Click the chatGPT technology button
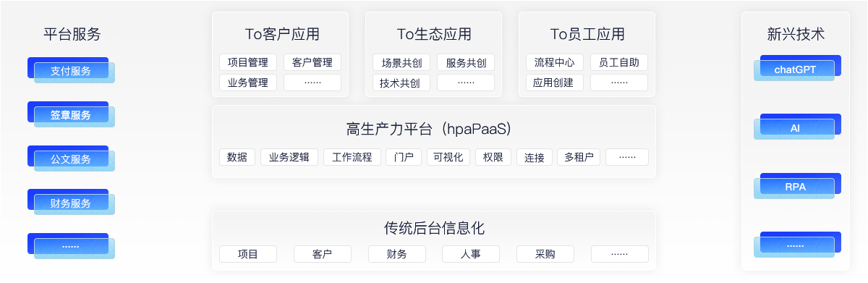The width and height of the screenshot is (868, 283). tap(795, 69)
